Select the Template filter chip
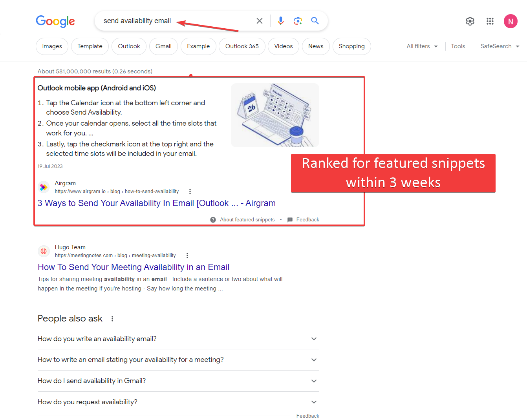The height and width of the screenshot is (420, 527). point(90,46)
